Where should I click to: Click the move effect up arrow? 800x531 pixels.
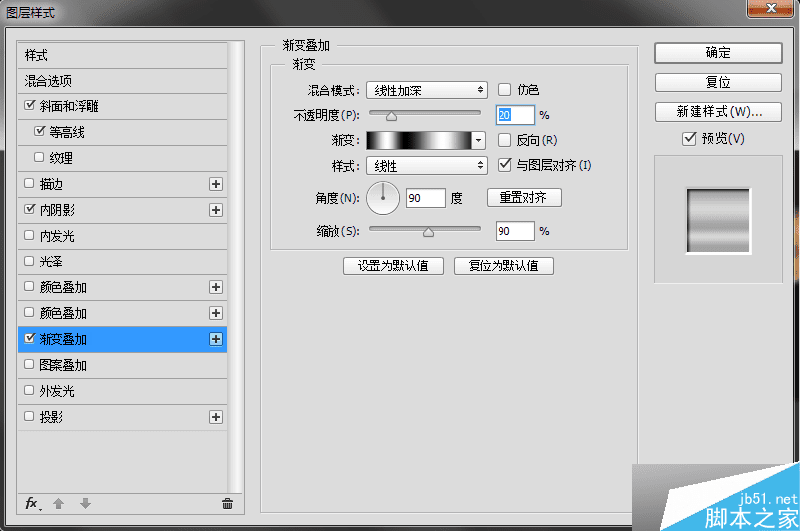tap(59, 504)
